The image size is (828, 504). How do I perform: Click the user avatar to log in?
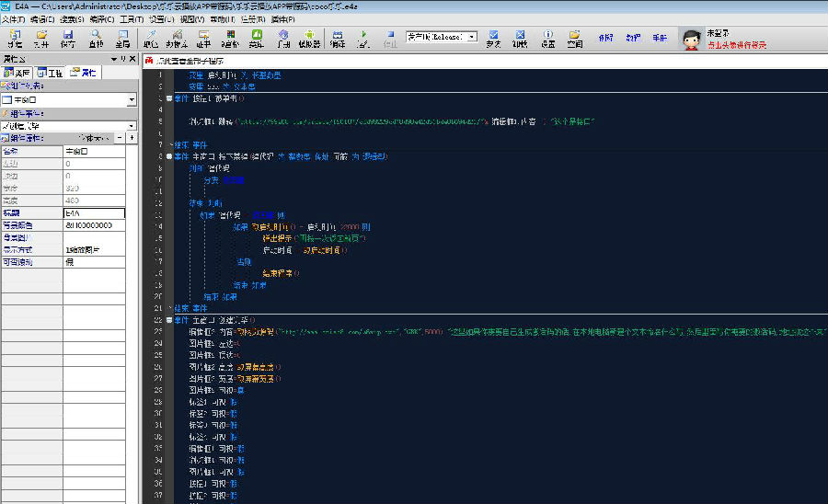pyautogui.click(x=690, y=39)
